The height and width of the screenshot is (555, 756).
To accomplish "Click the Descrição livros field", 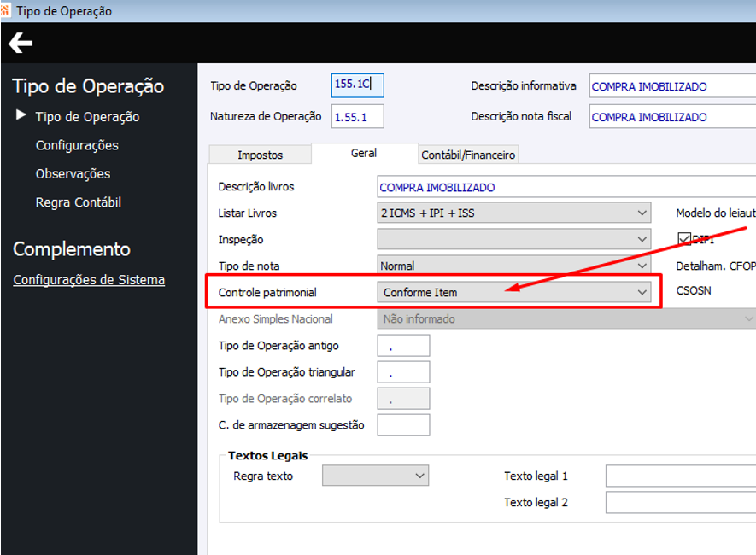I will coord(566,187).
